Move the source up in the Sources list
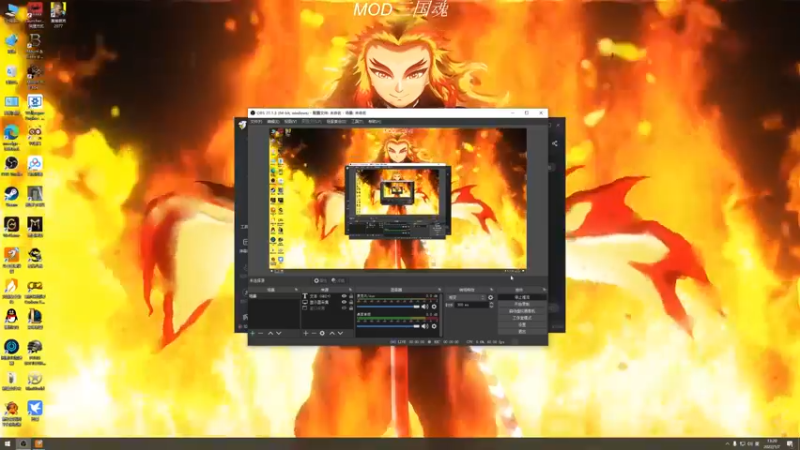Screen dimensions: 800x450 [332, 333]
